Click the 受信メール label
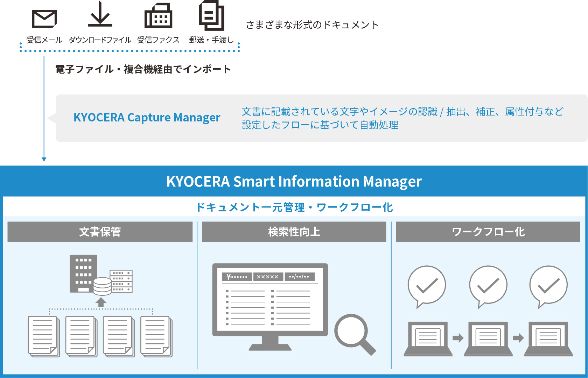 [x=44, y=40]
